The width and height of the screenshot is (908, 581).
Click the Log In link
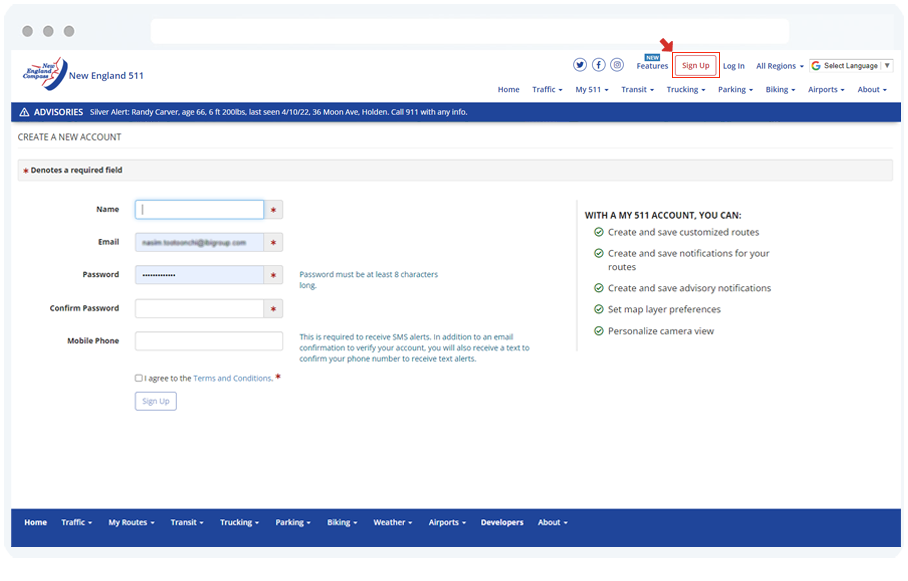pos(734,66)
